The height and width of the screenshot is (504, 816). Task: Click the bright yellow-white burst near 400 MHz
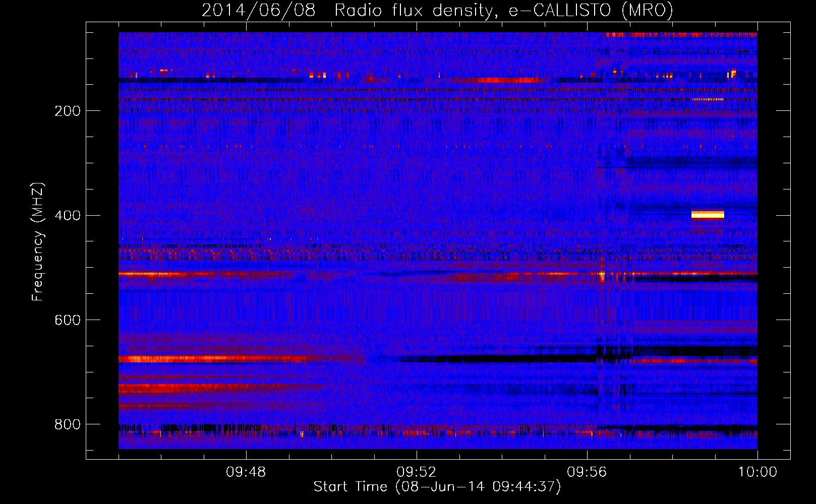[708, 215]
